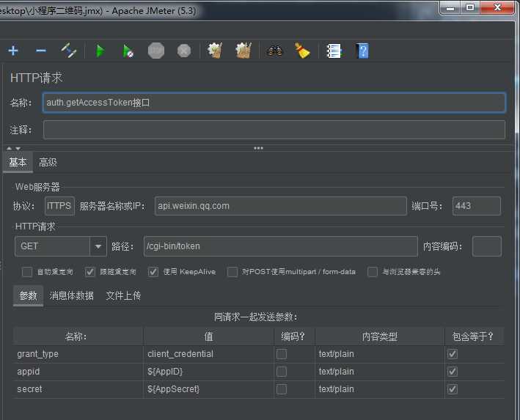The image size is (520, 420).
Task: Click the Toggle enable/disable toolbar icon
Action: click(69, 51)
